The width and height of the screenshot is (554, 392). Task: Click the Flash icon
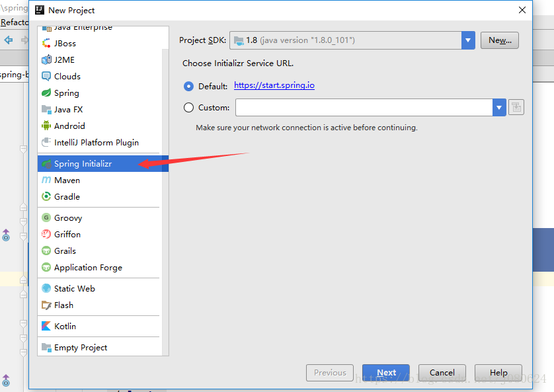[x=46, y=305]
